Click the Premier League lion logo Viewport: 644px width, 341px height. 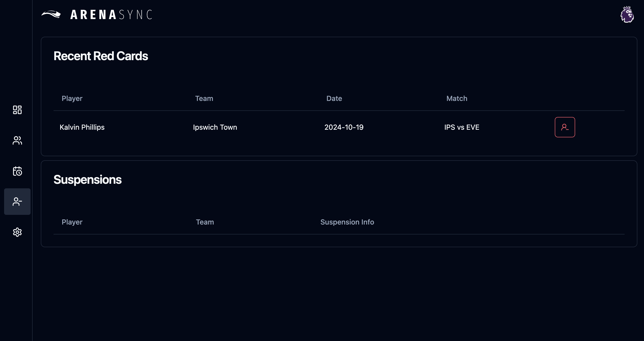(627, 15)
